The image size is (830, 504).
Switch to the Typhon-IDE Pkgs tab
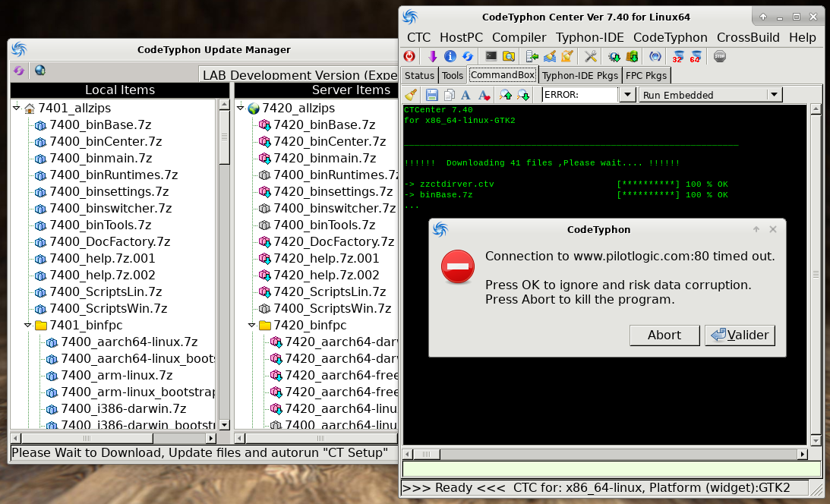click(579, 76)
